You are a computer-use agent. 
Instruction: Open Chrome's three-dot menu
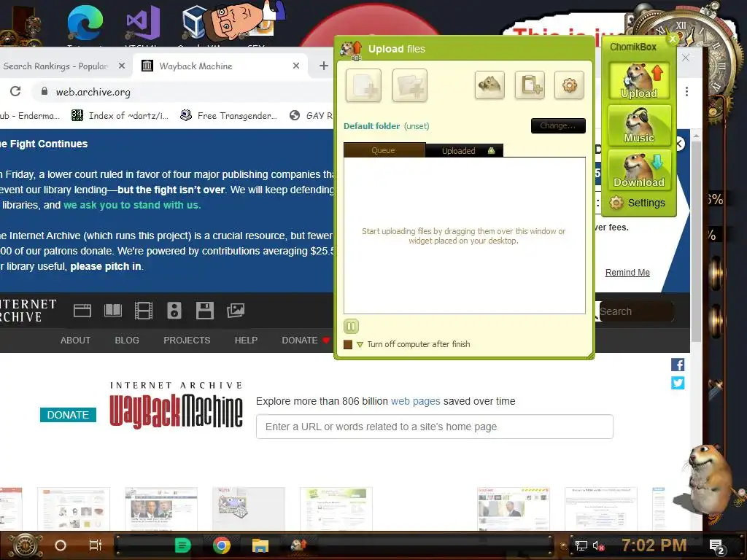point(686,91)
